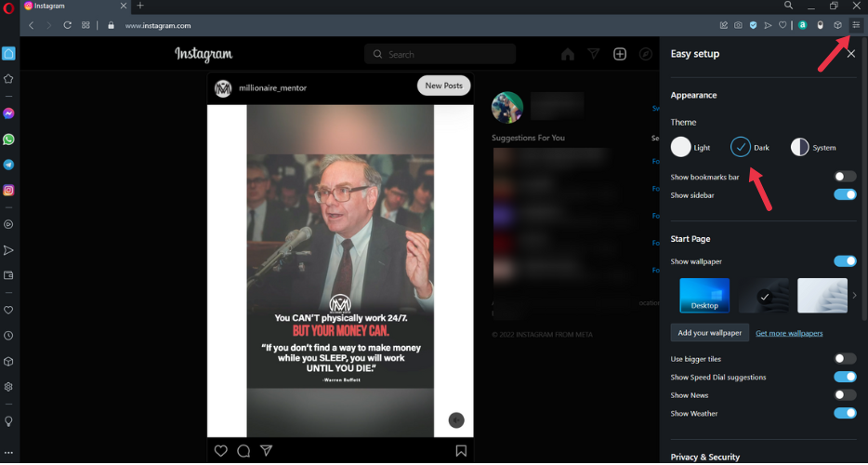
Task: Open your profile avatar picture
Action: [x=507, y=108]
